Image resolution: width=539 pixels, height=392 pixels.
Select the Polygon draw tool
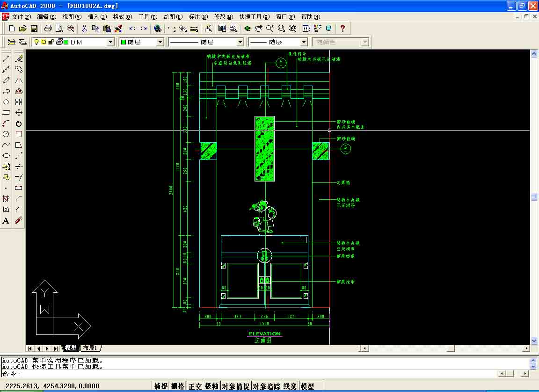coord(6,102)
